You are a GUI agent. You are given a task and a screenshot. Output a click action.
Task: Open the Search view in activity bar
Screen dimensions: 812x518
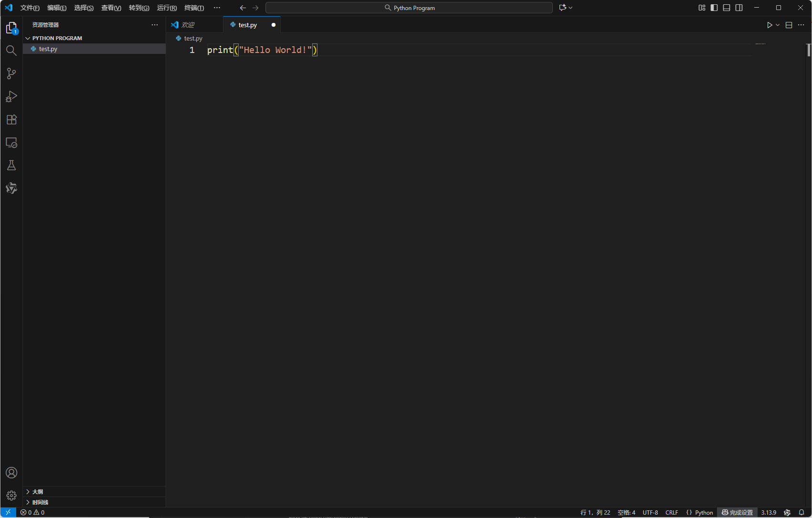pos(11,51)
